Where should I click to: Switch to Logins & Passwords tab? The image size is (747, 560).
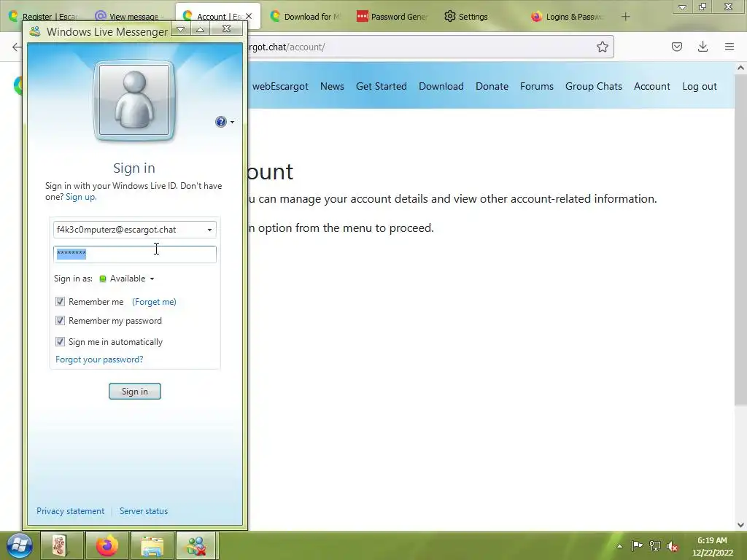(567, 17)
